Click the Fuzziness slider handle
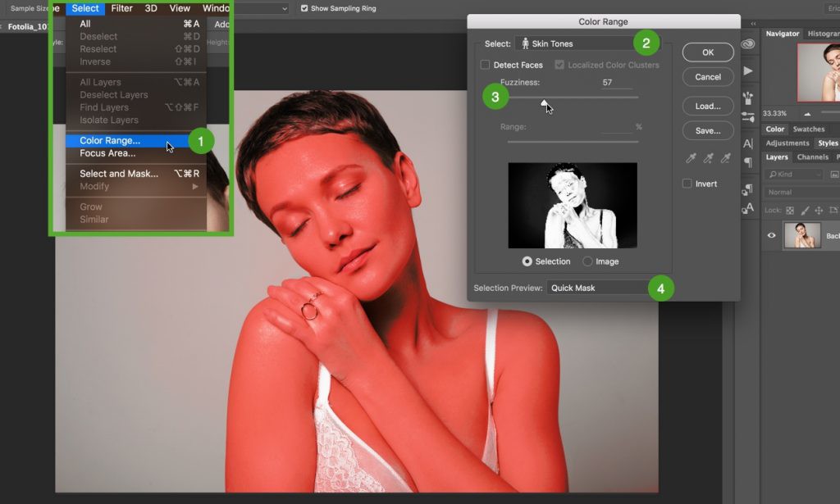The width and height of the screenshot is (840, 504). coord(545,102)
